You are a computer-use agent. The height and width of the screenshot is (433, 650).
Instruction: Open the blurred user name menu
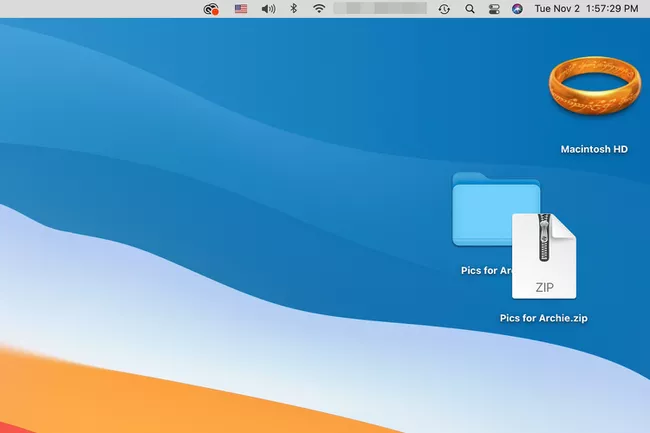click(378, 8)
